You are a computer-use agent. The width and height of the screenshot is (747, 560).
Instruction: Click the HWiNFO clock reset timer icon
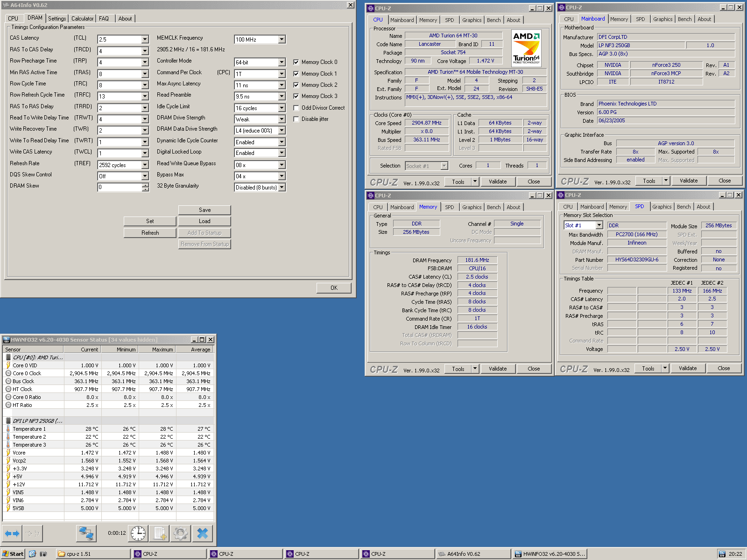tap(138, 533)
